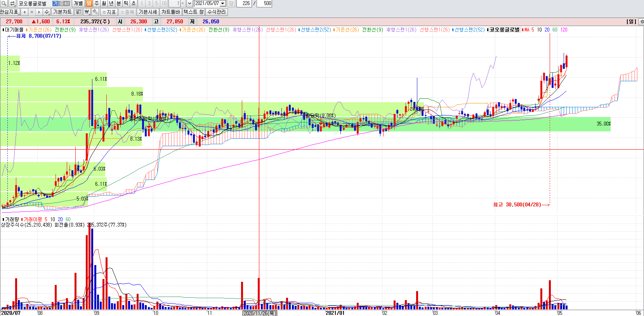This screenshot has height=316, width=644.
Task: Switch to 틱 (tick) period
Action: pos(126,3)
